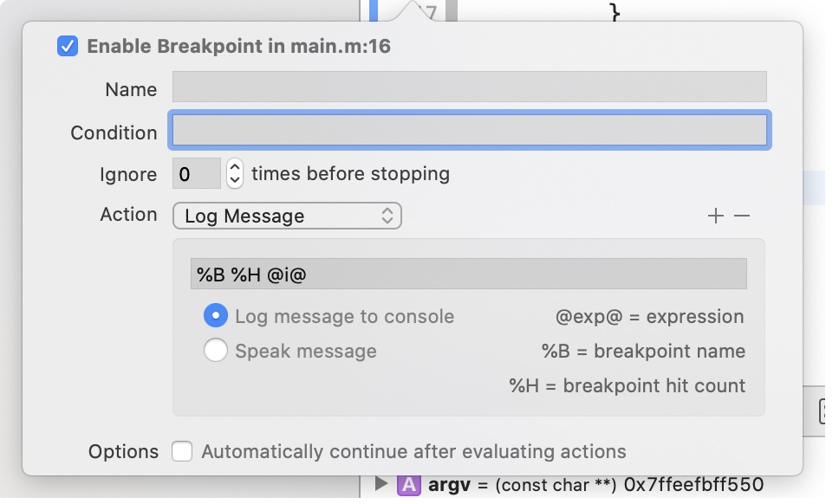Click the Ignore count number field
Image resolution: width=839 pixels, height=504 pixels.
pos(197,174)
